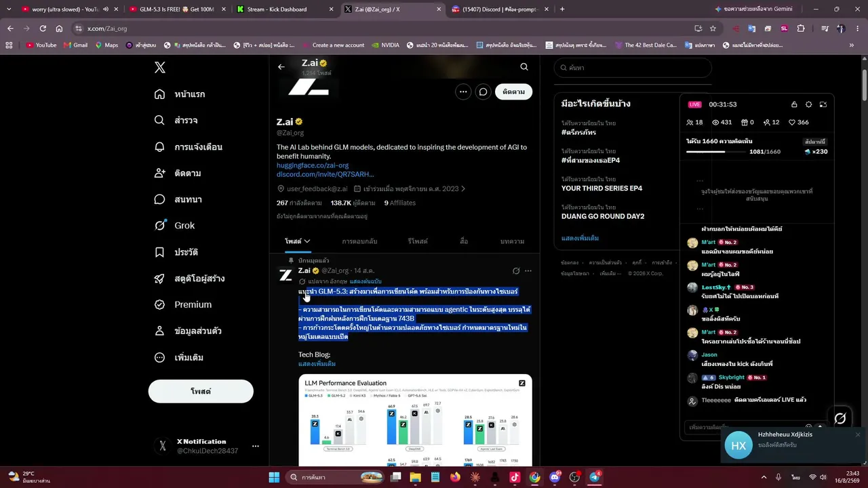Image resolution: width=868 pixels, height=488 pixels.
Task: Toggle the lock icon in the LIVE panel
Action: coord(794,104)
